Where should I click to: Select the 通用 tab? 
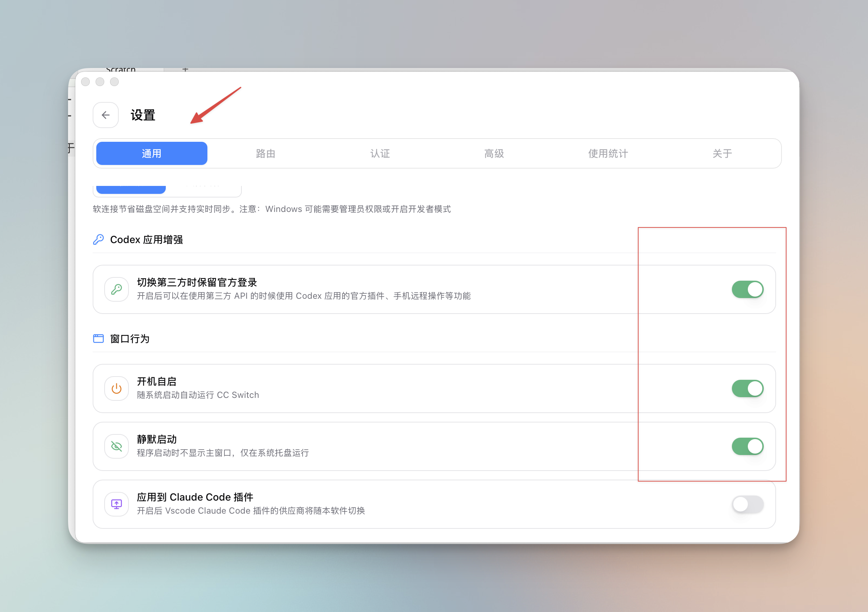click(152, 153)
